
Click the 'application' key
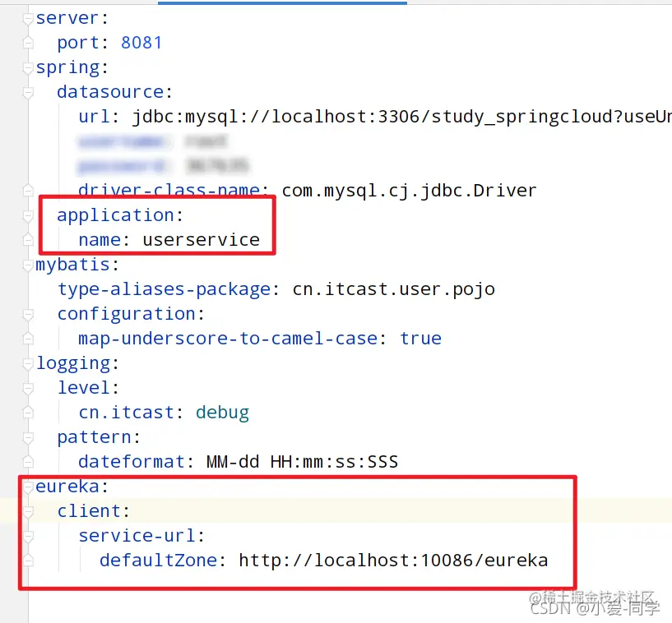coord(115,215)
